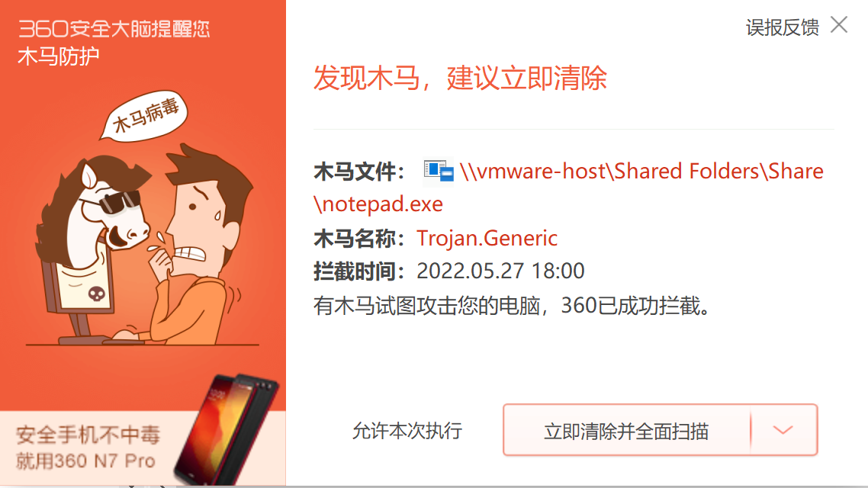Click the 安全手机不中毒 advertisement text
The width and height of the screenshot is (868, 488).
coord(88,435)
